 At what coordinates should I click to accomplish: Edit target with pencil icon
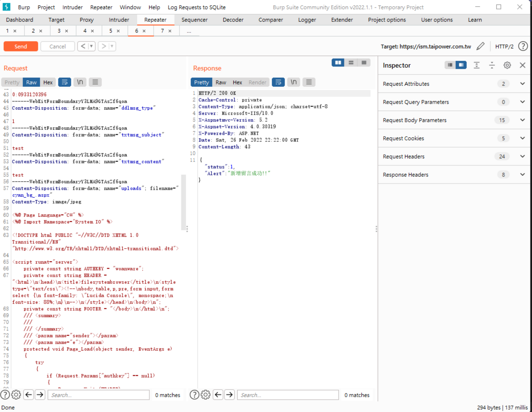480,46
